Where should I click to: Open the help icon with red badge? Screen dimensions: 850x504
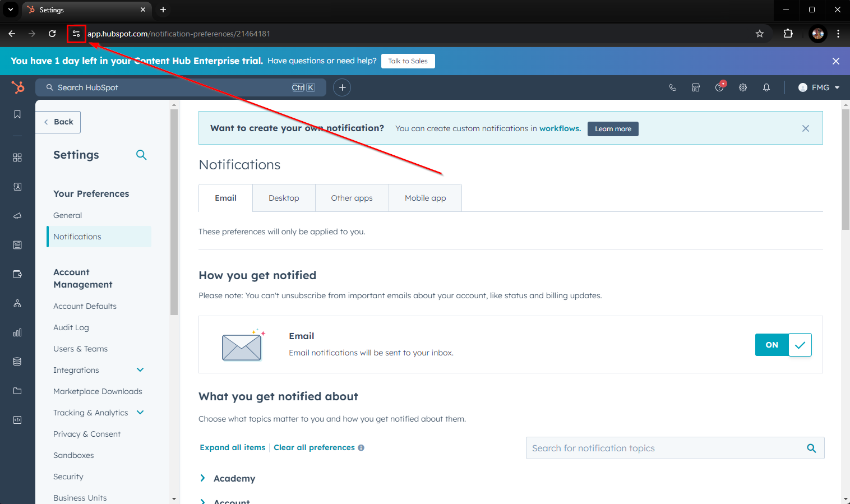720,86
